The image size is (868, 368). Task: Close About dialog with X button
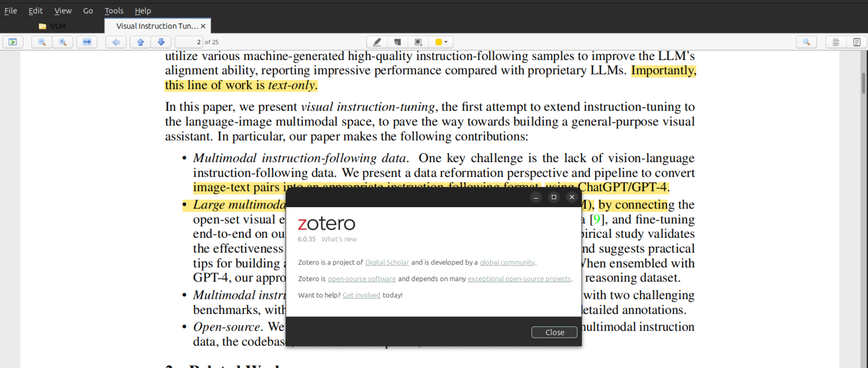click(x=572, y=197)
